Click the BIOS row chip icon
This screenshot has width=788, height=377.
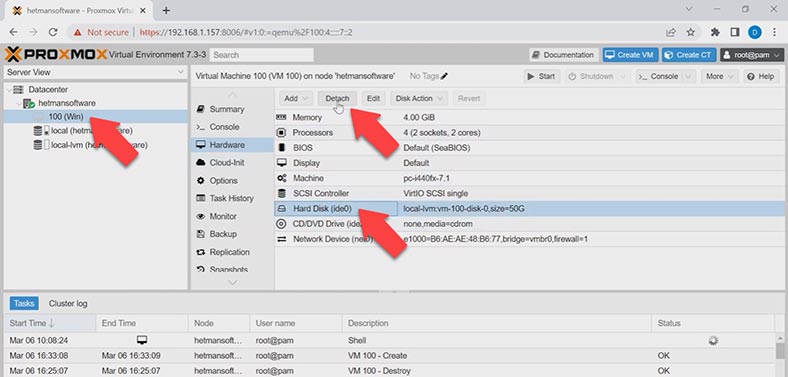pos(281,148)
